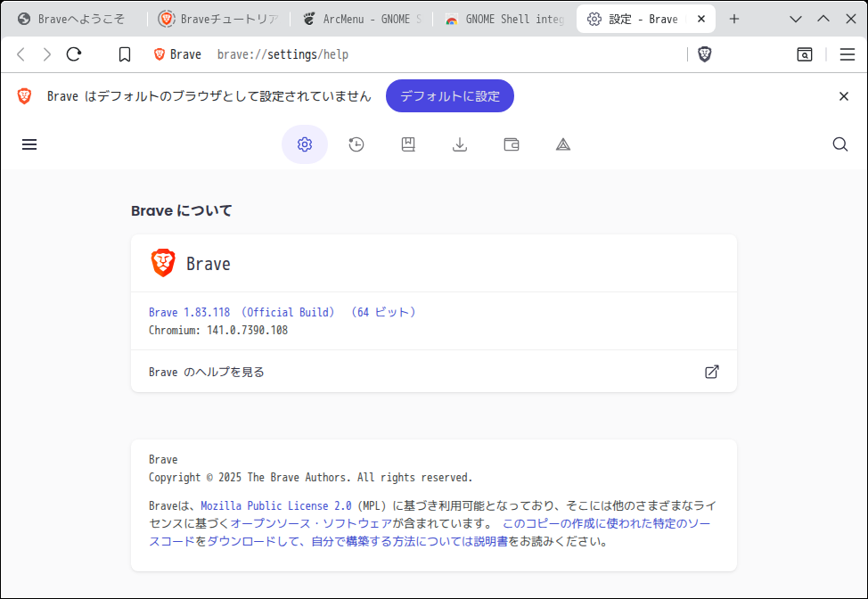Open the オープンソース・ソフトウェア link
Screen dimensions: 868x599
click(310, 523)
